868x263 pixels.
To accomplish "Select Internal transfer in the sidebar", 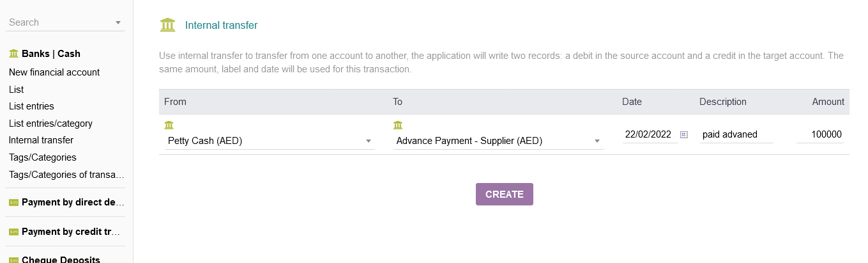I will 41,140.
